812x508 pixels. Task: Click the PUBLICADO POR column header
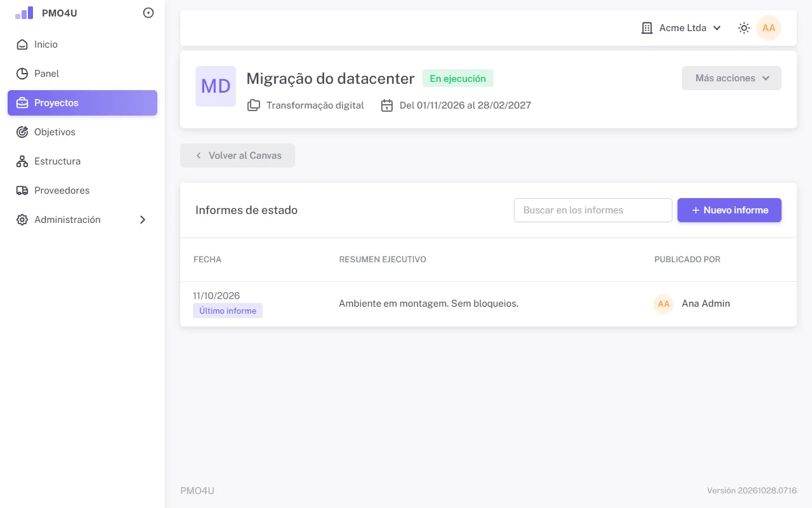[x=688, y=260]
